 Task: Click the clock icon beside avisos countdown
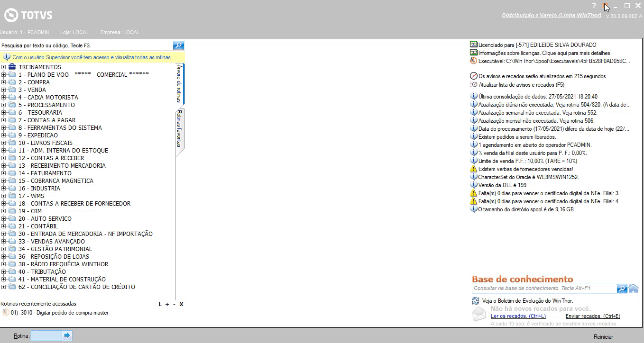click(x=473, y=76)
